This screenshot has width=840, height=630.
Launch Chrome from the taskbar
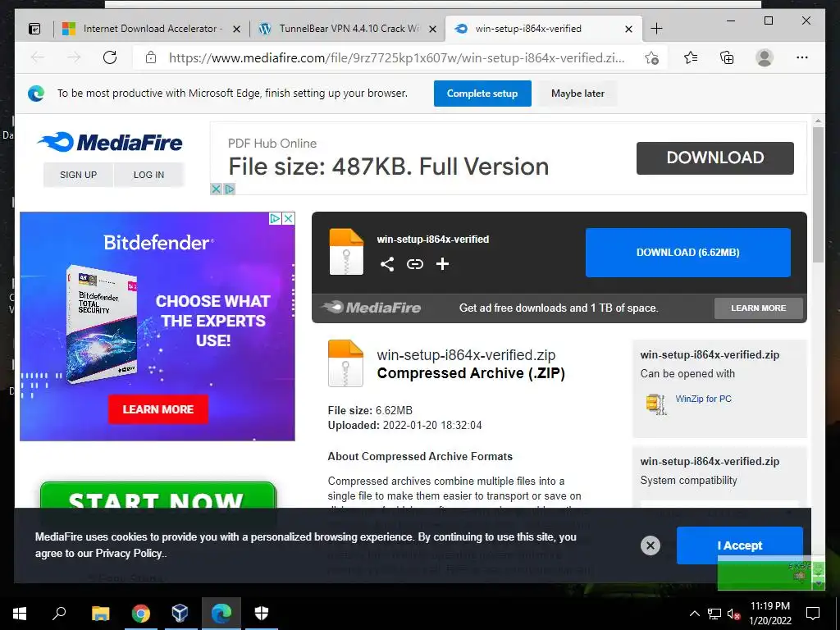click(141, 614)
